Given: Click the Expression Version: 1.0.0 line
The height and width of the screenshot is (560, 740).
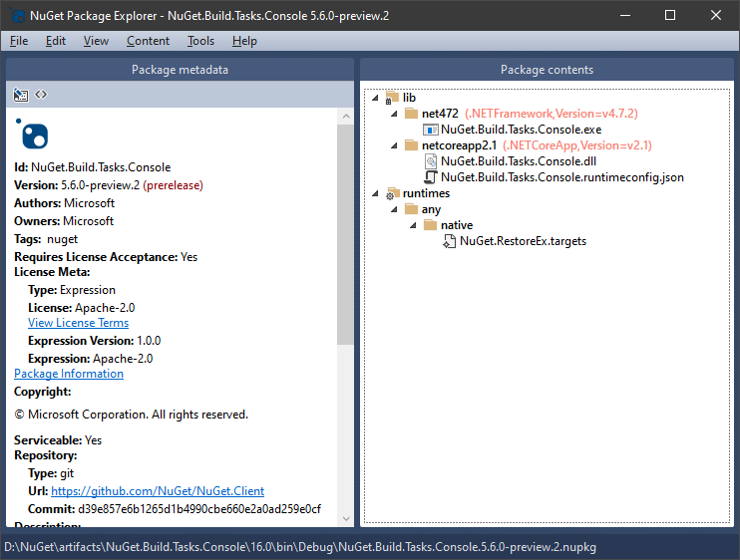Looking at the screenshot, I should (x=95, y=341).
